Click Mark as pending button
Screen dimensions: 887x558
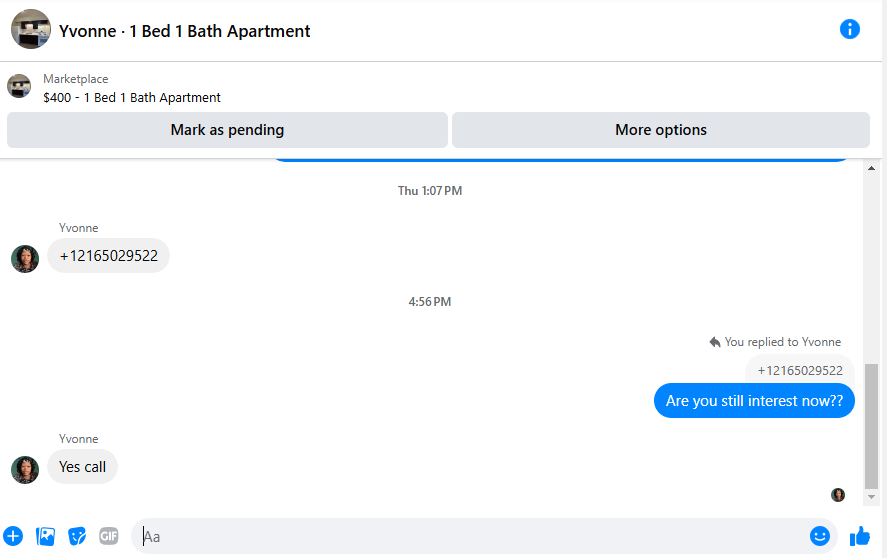coord(227,130)
